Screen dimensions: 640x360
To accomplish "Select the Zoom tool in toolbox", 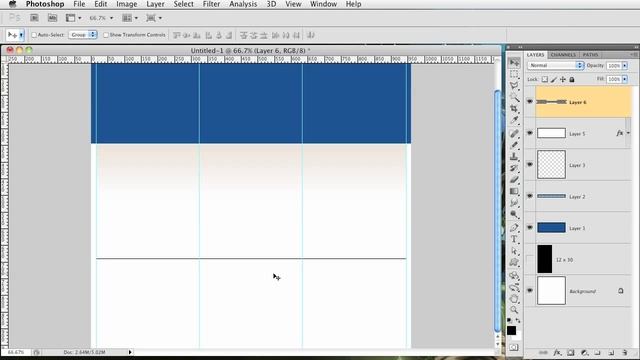I will click(514, 310).
